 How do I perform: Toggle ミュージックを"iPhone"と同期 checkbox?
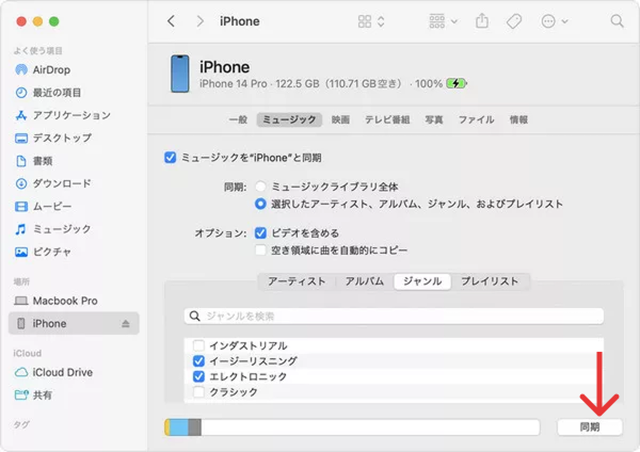pos(170,158)
